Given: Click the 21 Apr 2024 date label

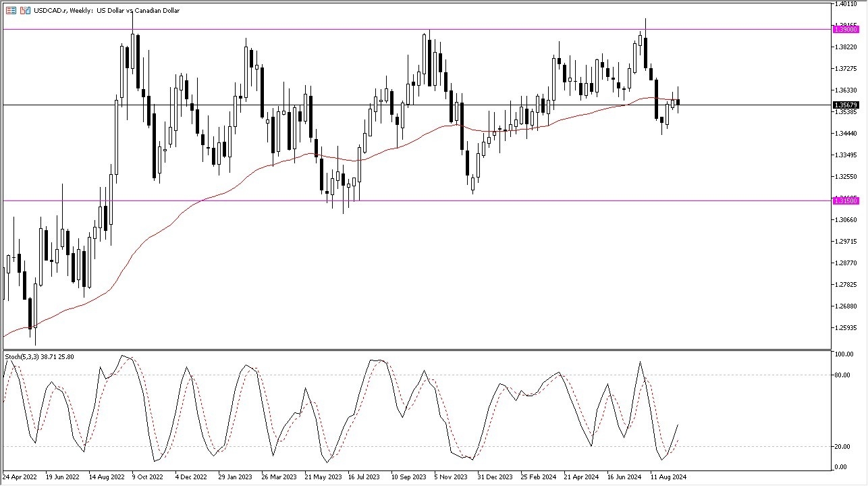Looking at the screenshot, I should coord(581,477).
